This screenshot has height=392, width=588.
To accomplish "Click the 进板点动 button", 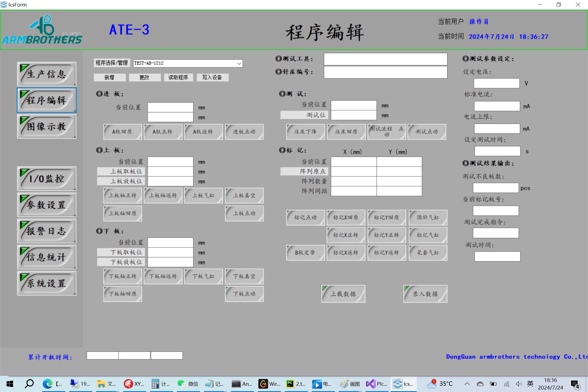I will [x=244, y=132].
